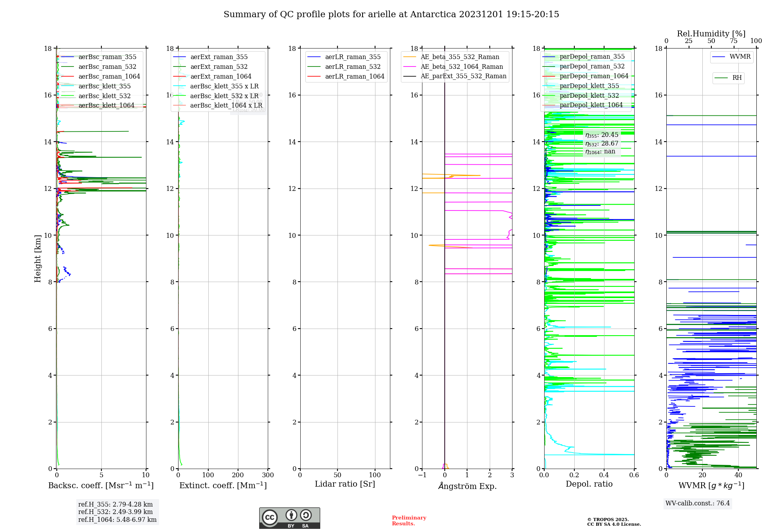Click the Rel.Humidity [%] top axis label
The image size is (783, 532).
pyautogui.click(x=711, y=34)
